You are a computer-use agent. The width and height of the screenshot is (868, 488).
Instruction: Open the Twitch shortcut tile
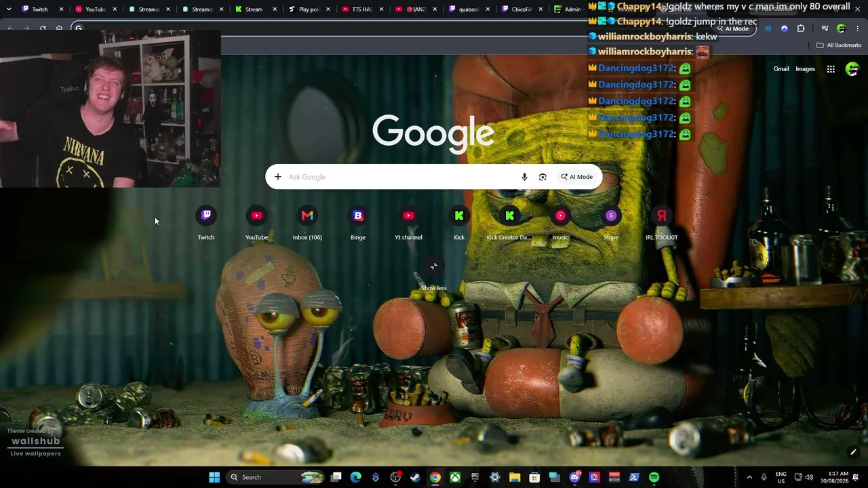206,224
